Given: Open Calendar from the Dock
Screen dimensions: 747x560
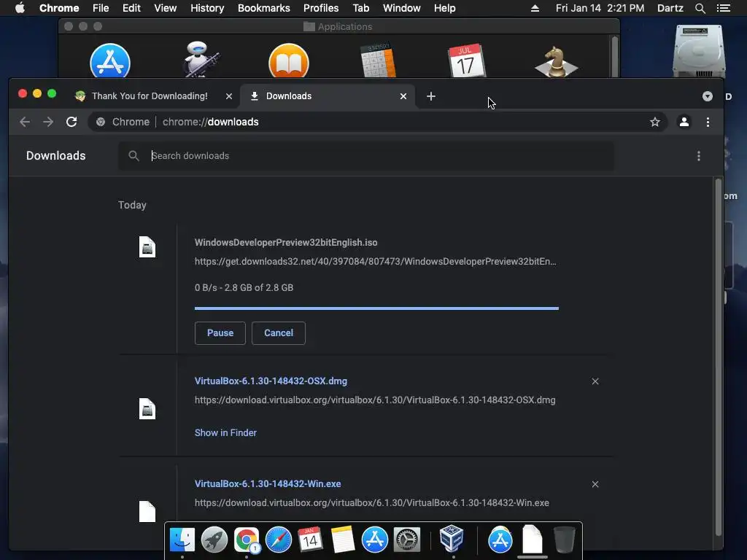Looking at the screenshot, I should (310, 540).
